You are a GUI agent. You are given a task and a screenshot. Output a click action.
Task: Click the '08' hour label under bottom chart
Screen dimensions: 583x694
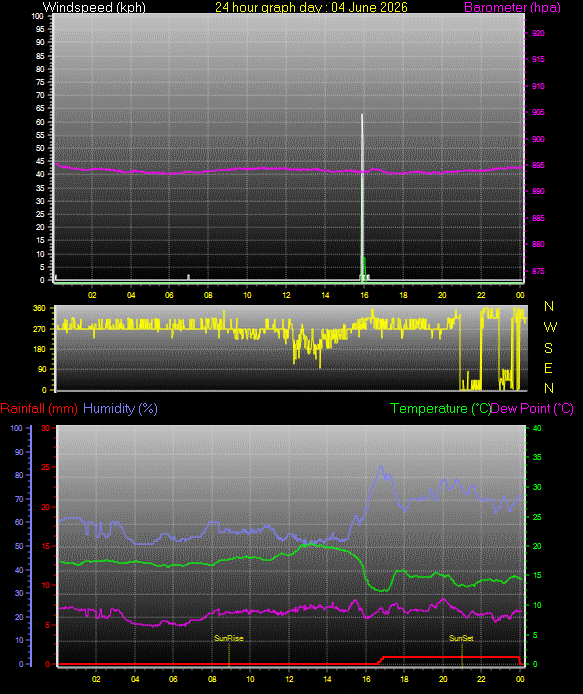[x=212, y=679]
